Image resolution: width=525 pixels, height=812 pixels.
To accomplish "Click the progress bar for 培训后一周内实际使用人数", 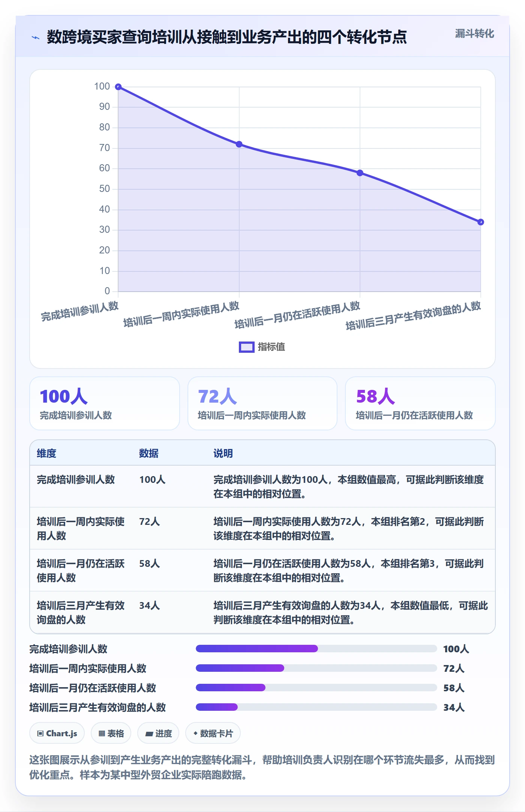I will [316, 668].
